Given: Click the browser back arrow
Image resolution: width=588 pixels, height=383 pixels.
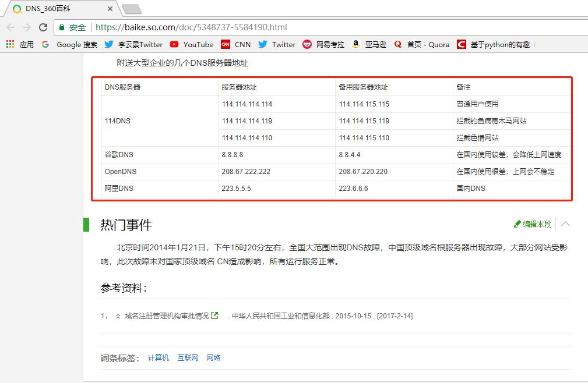Looking at the screenshot, I should pyautogui.click(x=10, y=27).
